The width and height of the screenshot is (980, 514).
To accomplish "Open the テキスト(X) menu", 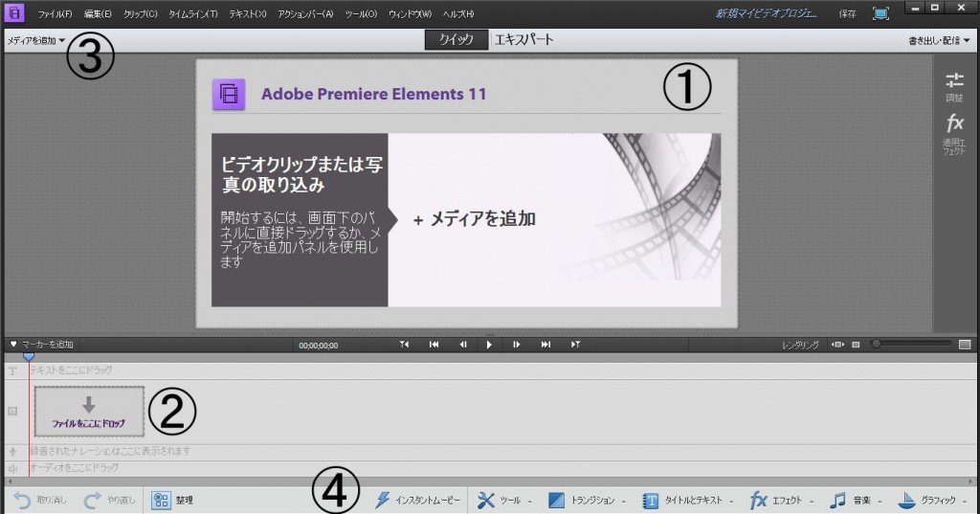I will point(248,13).
